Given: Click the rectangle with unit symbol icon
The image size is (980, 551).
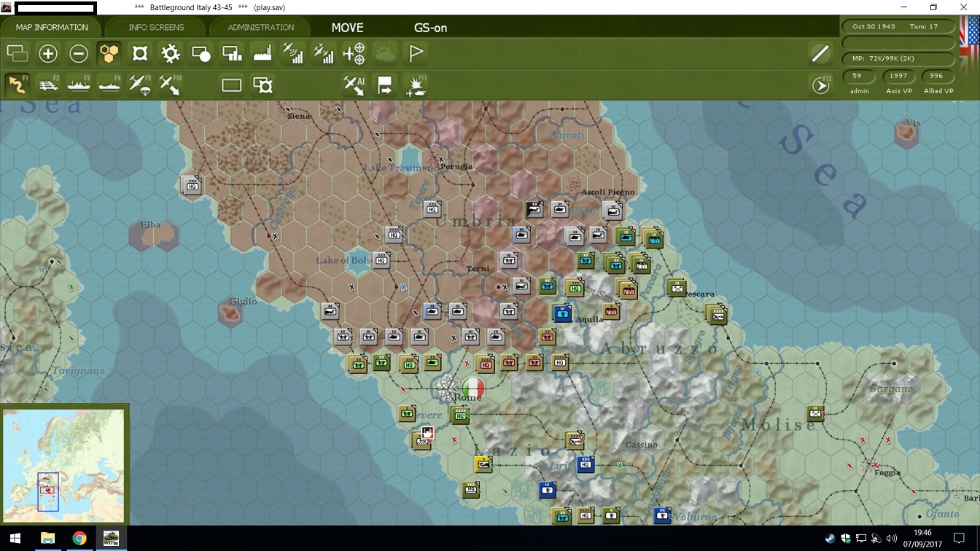Looking at the screenshot, I should (x=262, y=85).
